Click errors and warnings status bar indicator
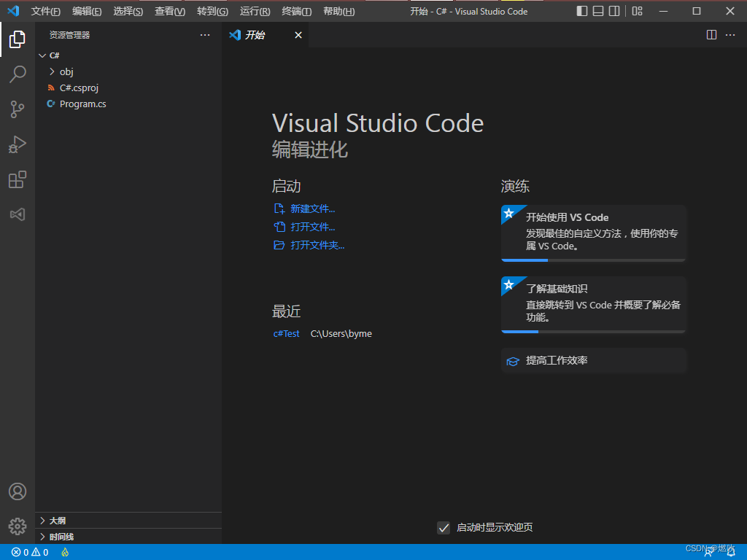 pyautogui.click(x=30, y=553)
